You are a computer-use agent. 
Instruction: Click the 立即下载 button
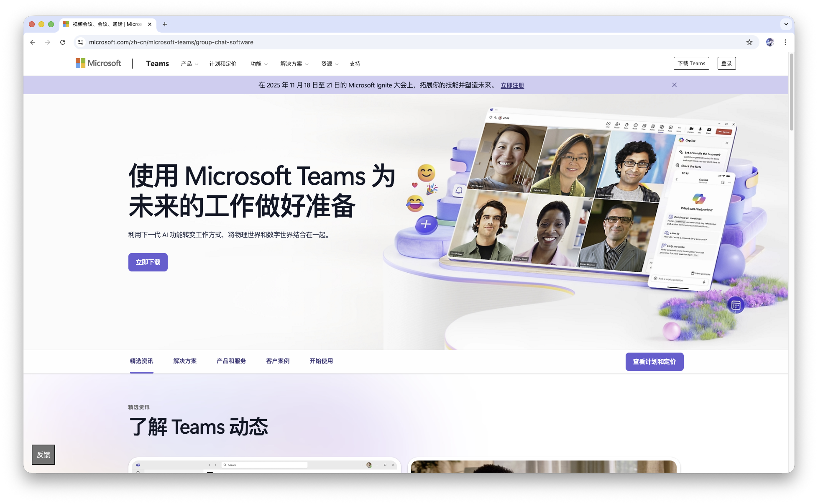tap(148, 262)
